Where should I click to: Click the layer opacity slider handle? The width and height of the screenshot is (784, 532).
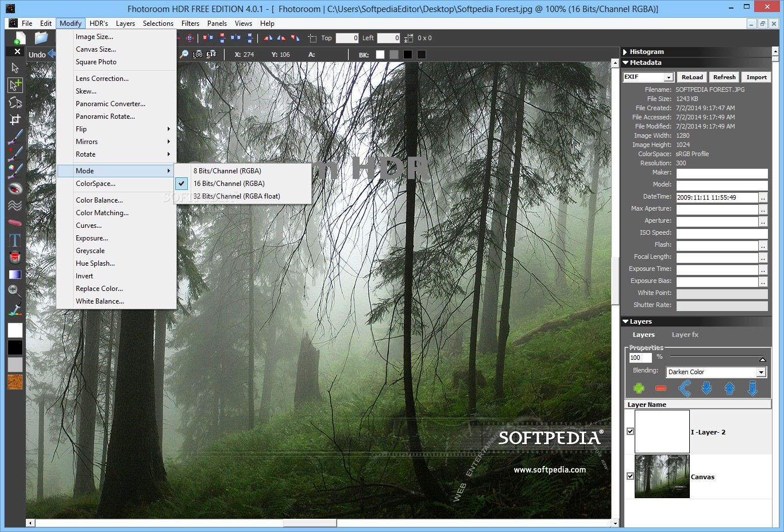click(763, 359)
